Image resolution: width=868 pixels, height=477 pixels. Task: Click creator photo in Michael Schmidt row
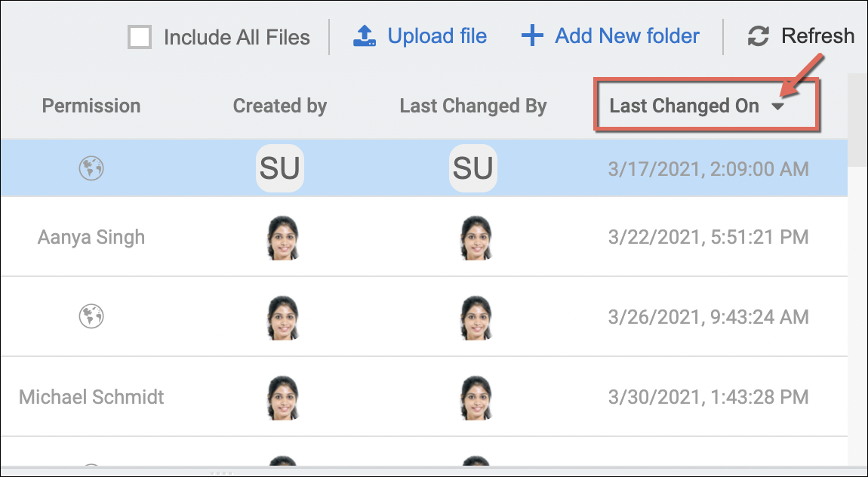coord(283,397)
